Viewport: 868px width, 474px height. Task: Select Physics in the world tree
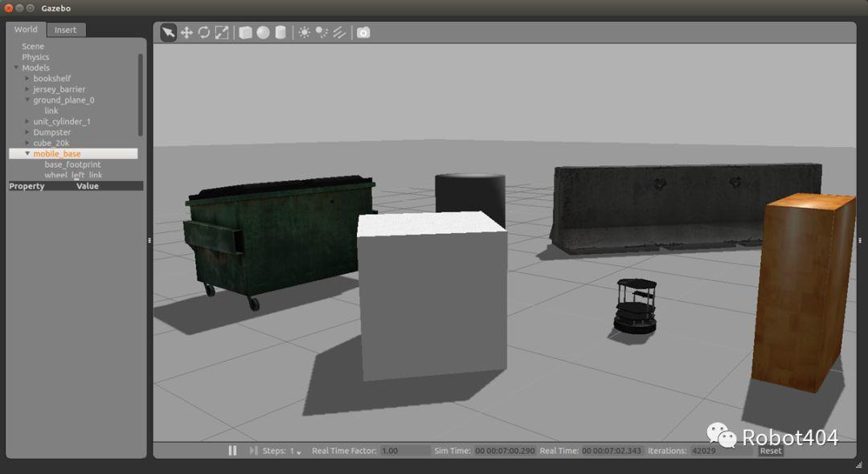pos(35,57)
